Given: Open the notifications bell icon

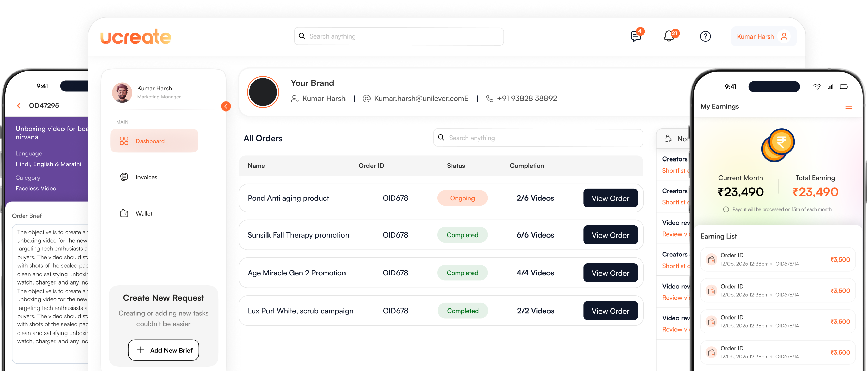Looking at the screenshot, I should click(669, 36).
